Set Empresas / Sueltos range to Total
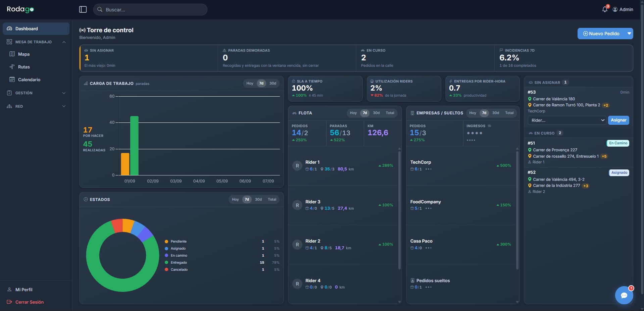Viewport: 644px width, 311px height. 509,113
